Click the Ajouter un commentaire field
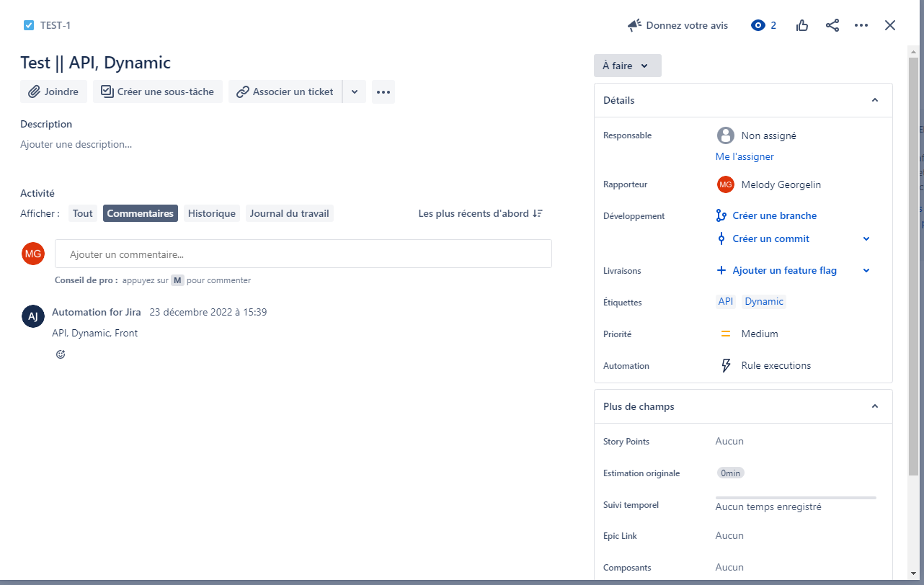This screenshot has height=585, width=924. click(x=303, y=254)
